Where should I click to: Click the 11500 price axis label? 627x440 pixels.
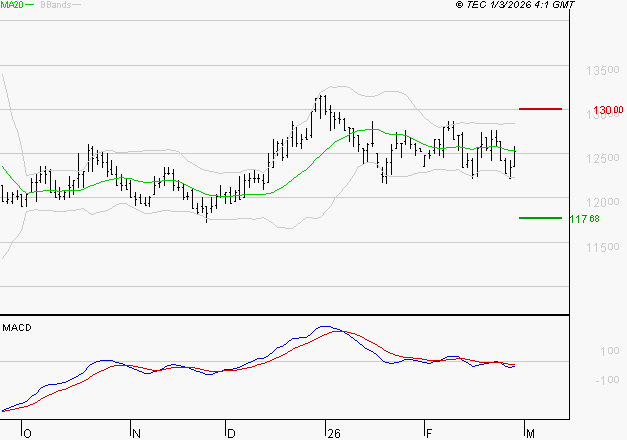[603, 247]
